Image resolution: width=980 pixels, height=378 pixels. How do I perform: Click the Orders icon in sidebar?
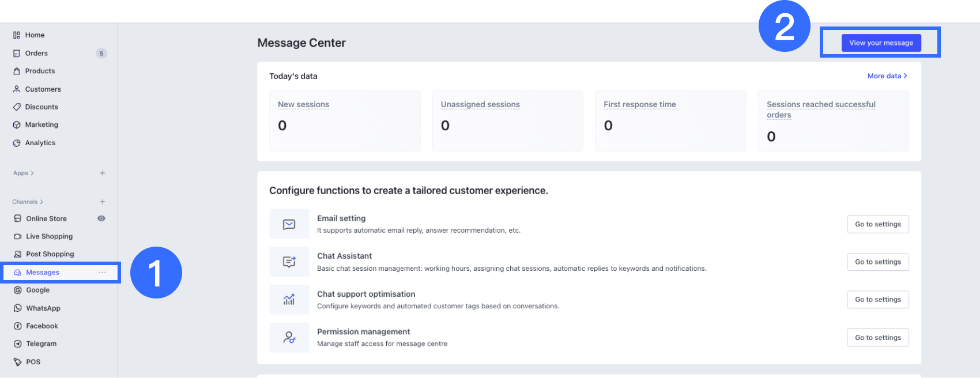pos(17,54)
